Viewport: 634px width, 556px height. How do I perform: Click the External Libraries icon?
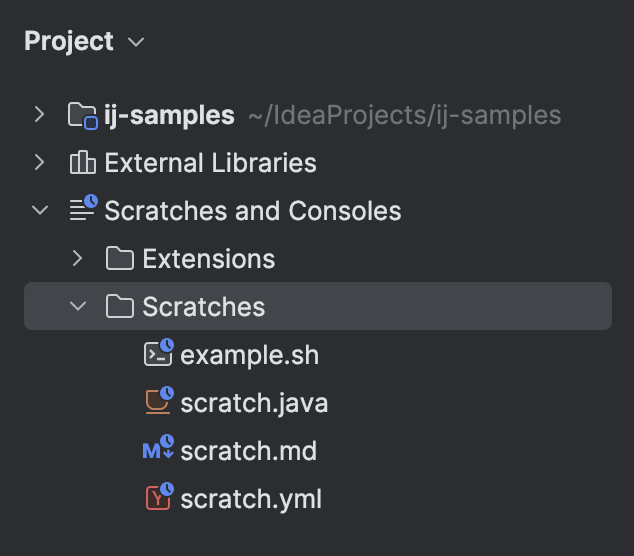click(82, 163)
